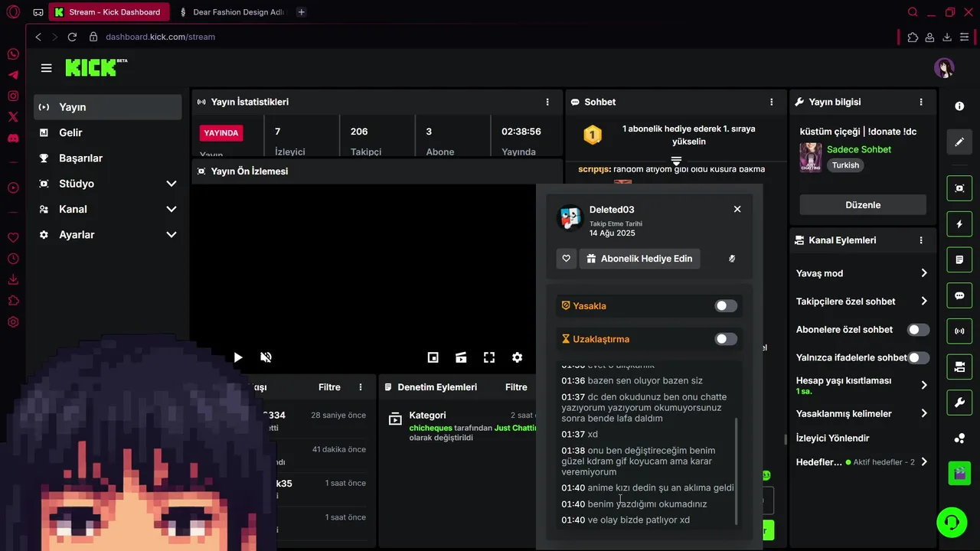Click the address bar URL
The height and width of the screenshot is (551, 980).
160,37
